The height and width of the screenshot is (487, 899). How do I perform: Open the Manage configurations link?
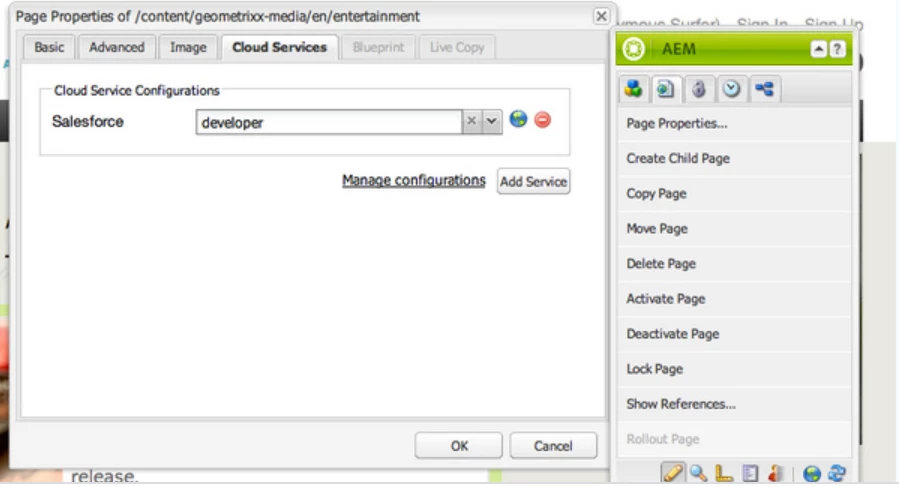click(414, 181)
